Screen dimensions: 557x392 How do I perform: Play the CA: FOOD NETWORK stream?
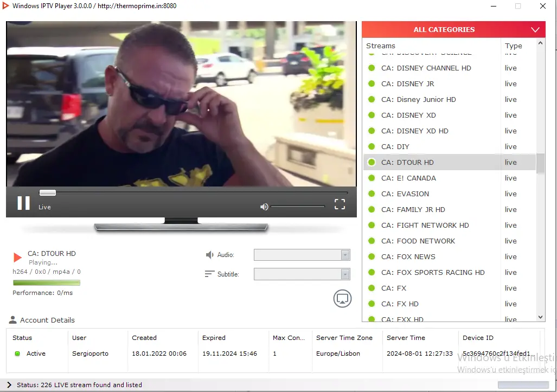point(450,241)
